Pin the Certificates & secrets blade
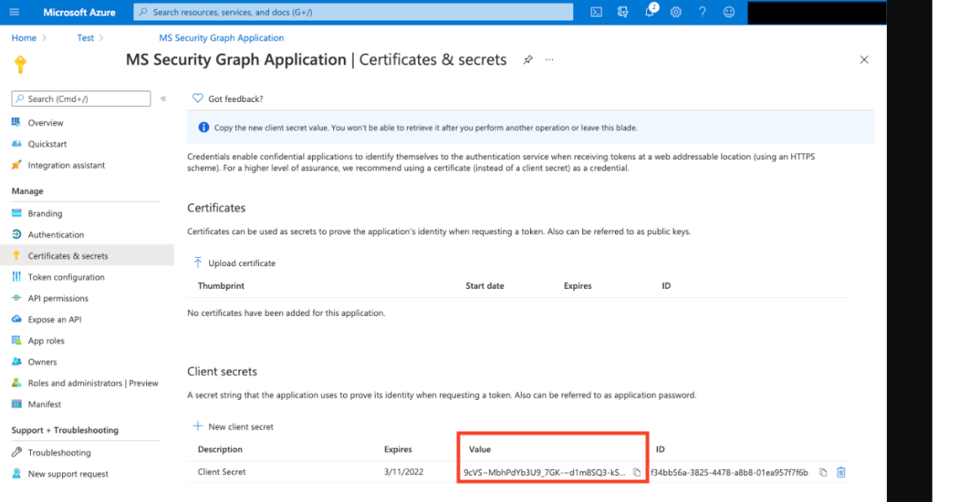The image size is (980, 502). tap(528, 60)
